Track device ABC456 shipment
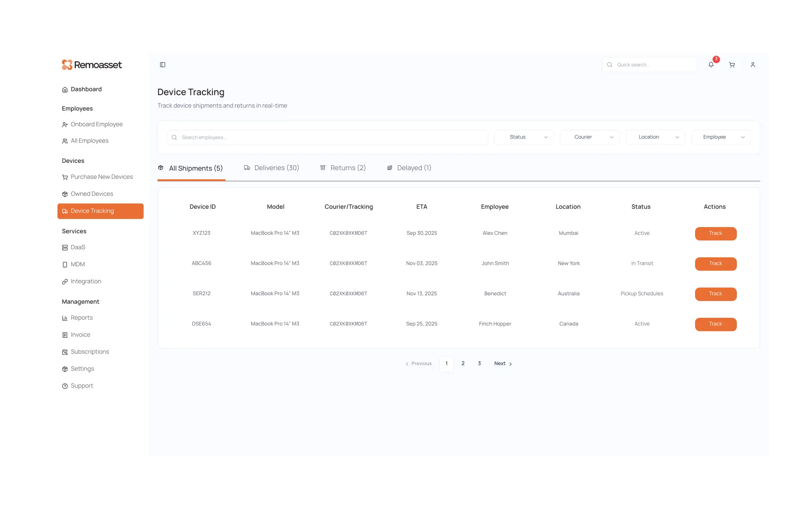This screenshot has height=509, width=812. click(x=716, y=264)
